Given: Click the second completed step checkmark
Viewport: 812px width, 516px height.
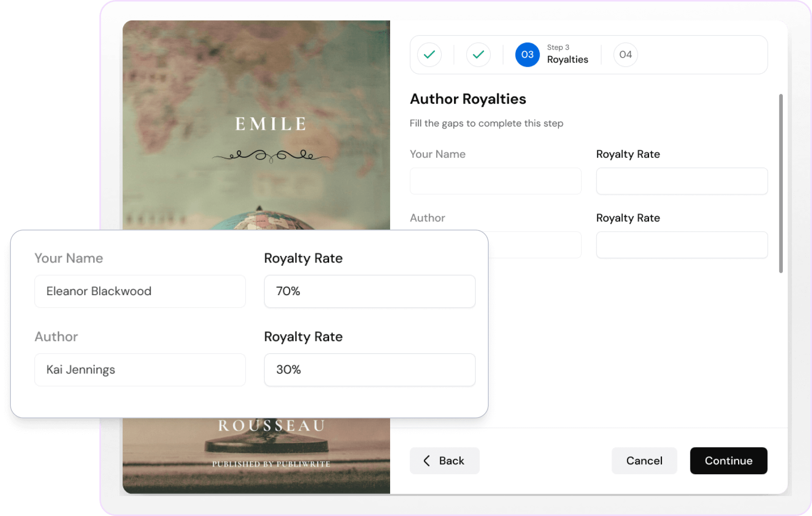Looking at the screenshot, I should click(478, 55).
